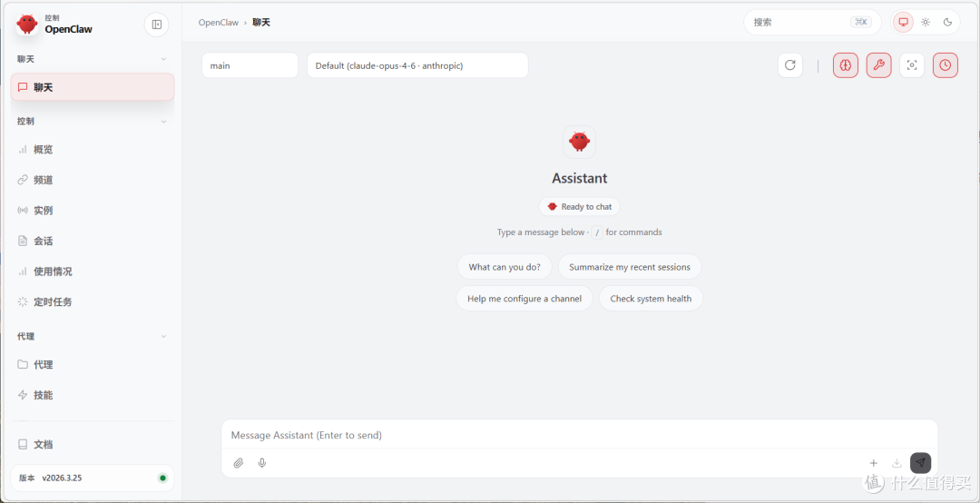980x503 pixels.
Task: Click the OpenClaw red mascot logo
Action: click(x=27, y=24)
